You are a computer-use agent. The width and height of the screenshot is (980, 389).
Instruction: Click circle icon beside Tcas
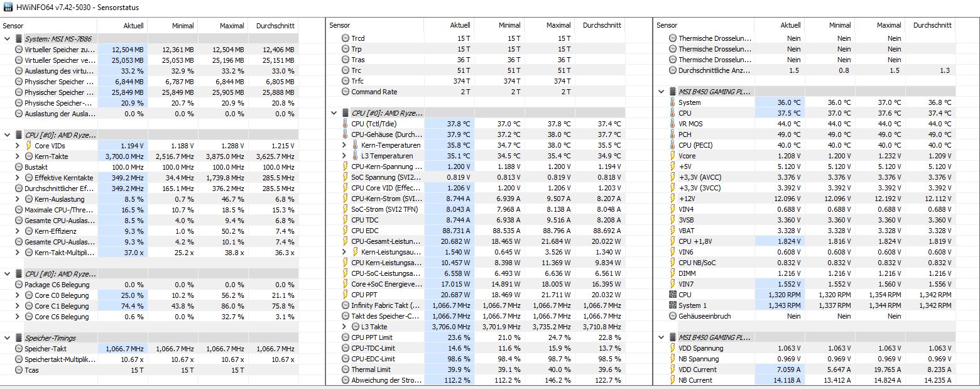(x=18, y=370)
